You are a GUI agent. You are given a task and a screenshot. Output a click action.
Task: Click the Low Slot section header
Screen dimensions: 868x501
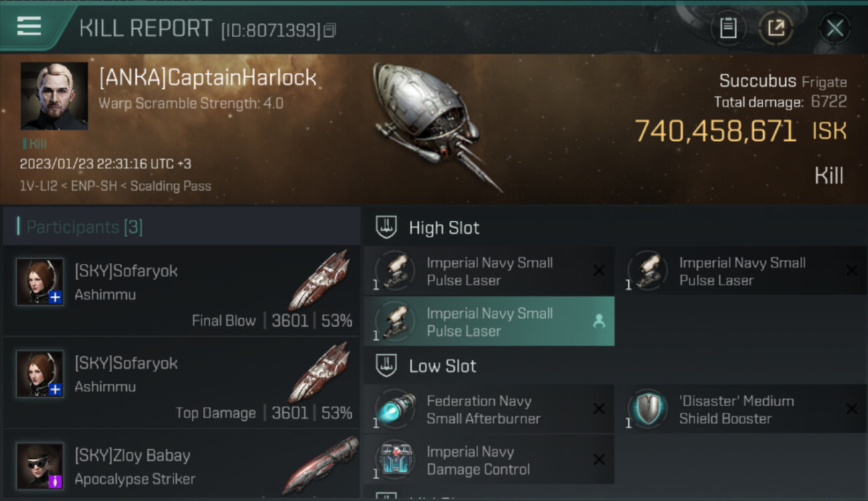click(x=442, y=366)
